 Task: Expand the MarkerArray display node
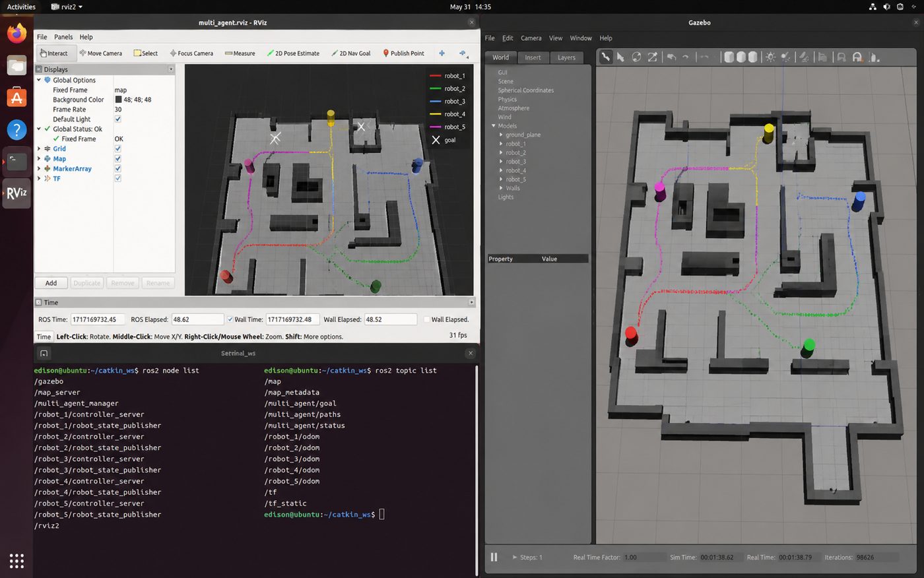(39, 169)
